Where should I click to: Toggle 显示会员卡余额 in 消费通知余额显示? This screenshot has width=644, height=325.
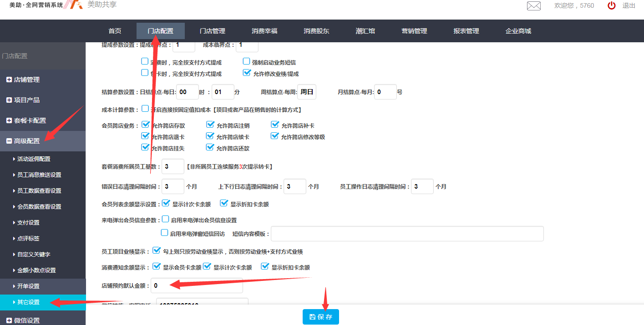[x=157, y=266]
